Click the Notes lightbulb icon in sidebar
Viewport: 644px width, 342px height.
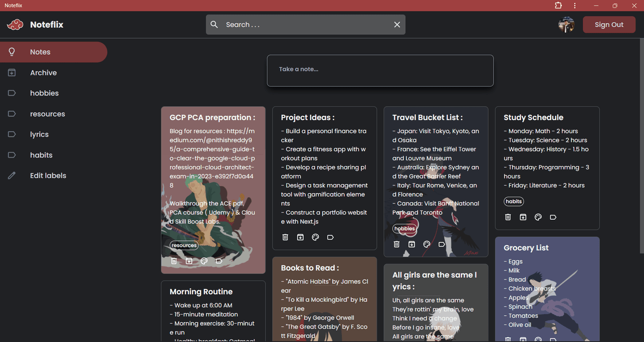tap(12, 52)
